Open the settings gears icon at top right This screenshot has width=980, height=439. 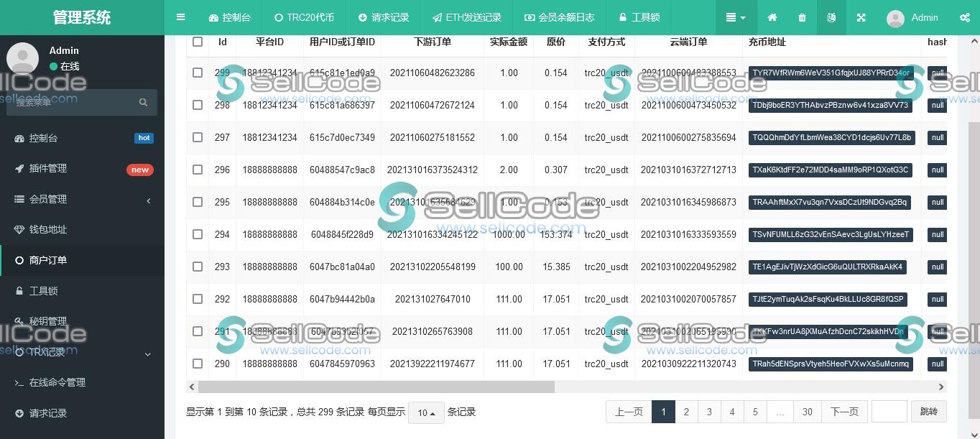965,17
